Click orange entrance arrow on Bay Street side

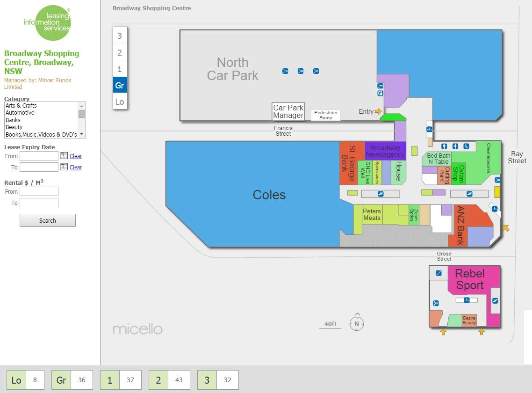pyautogui.click(x=505, y=228)
